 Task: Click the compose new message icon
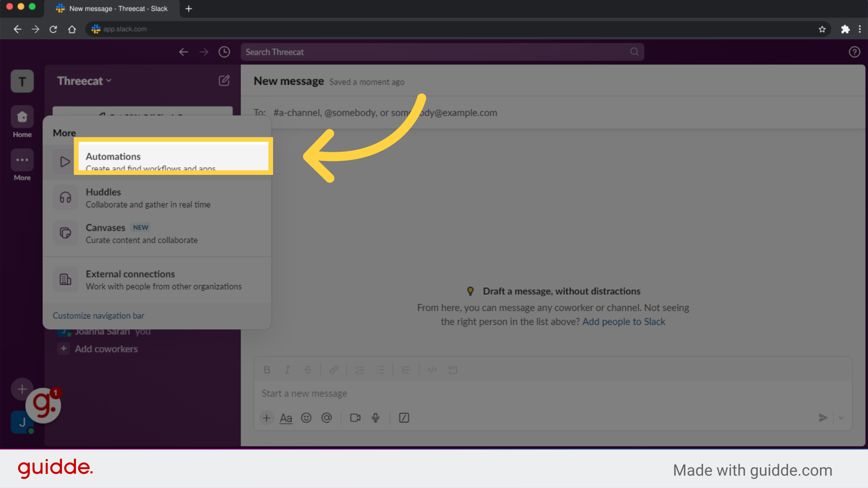tap(224, 81)
